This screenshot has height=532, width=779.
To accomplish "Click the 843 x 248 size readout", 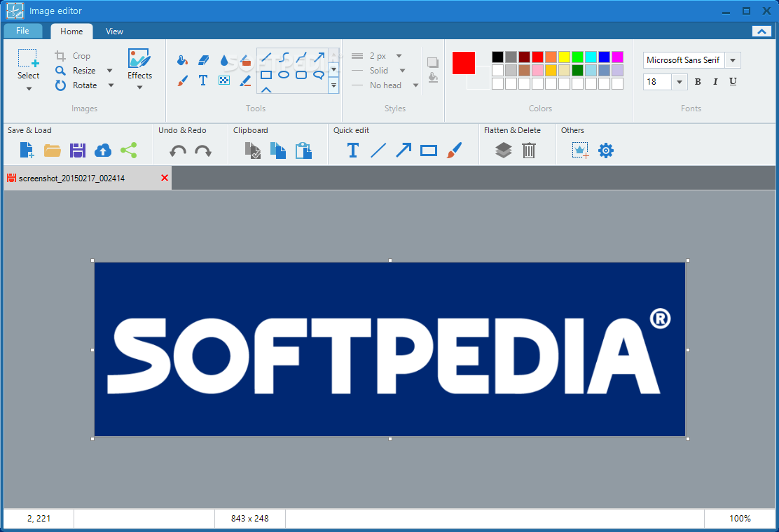I will tap(250, 519).
